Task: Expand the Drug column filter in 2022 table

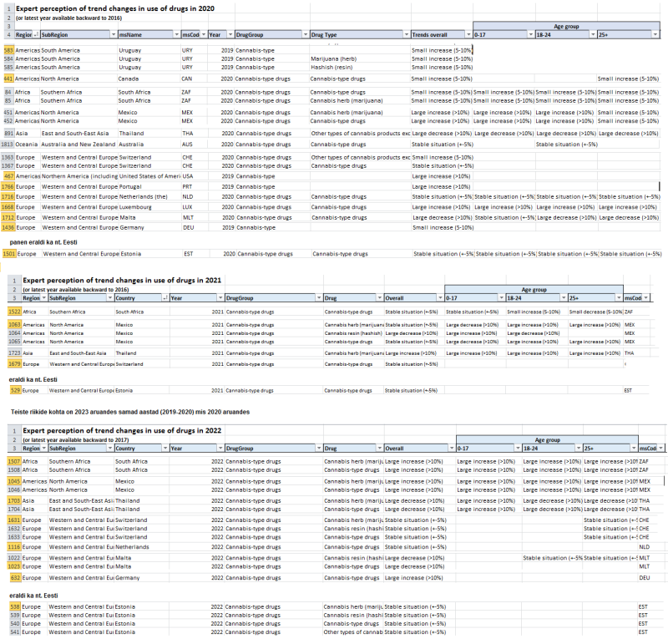Action: click(x=379, y=449)
